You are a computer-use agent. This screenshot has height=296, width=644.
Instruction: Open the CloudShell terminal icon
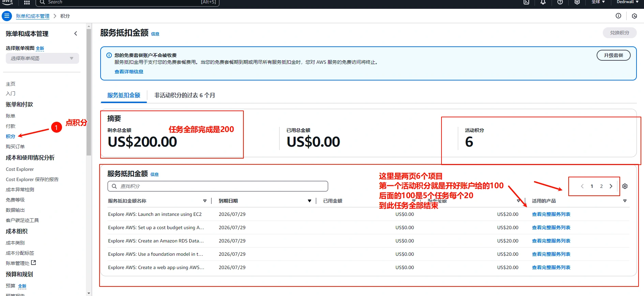[x=526, y=2]
